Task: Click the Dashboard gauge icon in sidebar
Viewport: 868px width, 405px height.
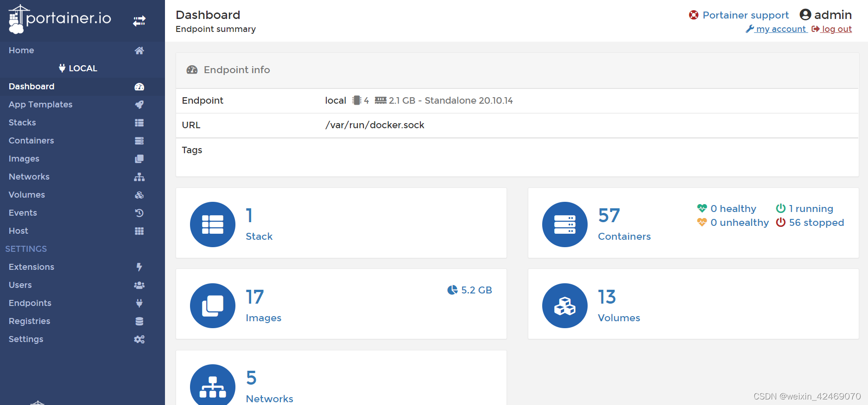Action: 139,87
